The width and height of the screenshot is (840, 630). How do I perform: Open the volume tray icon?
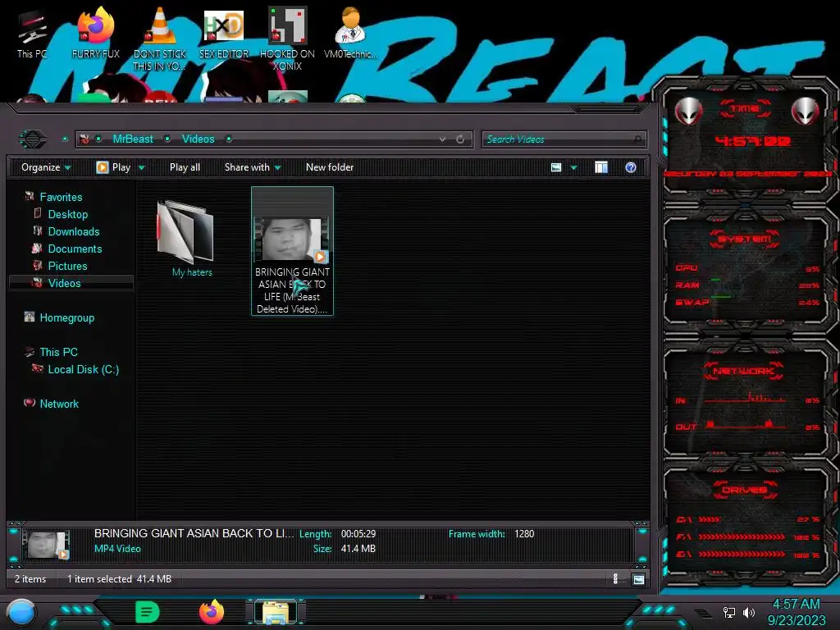748,612
